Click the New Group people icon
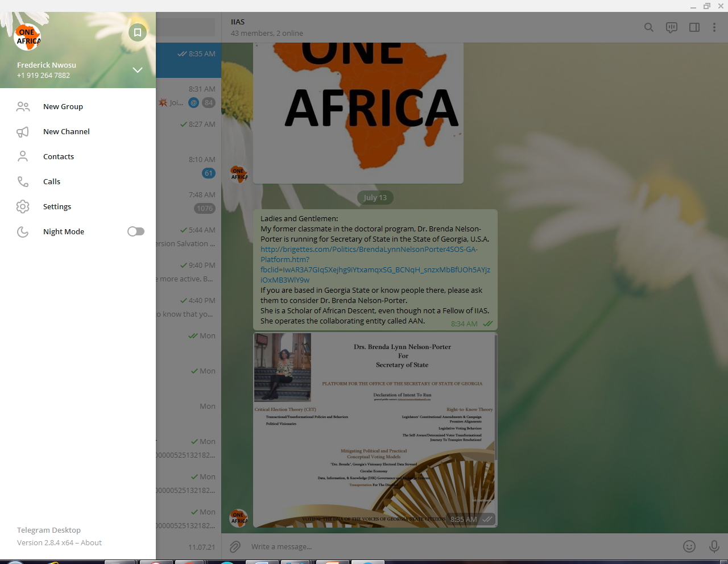Viewport: 728px width, 564px height. pos(23,106)
